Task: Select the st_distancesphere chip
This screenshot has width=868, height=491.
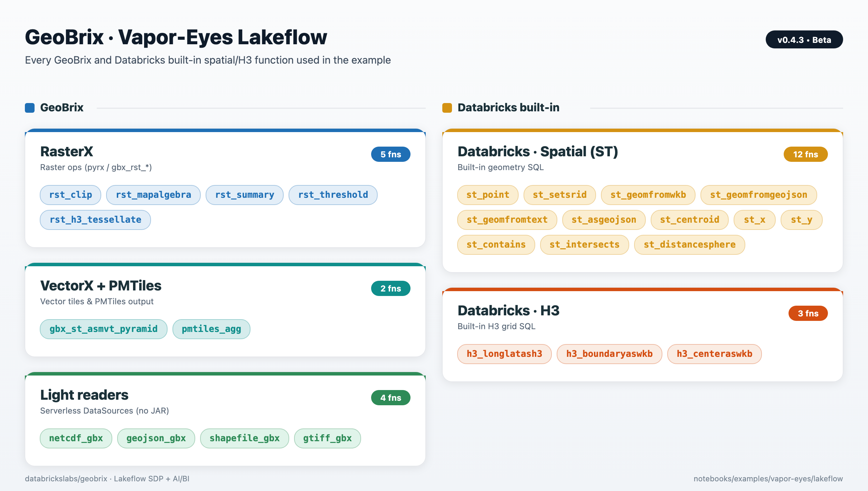Action: tap(690, 245)
